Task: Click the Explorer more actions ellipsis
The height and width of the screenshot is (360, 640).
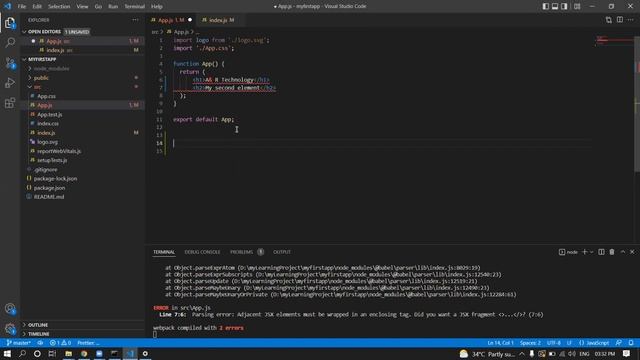Action: click(x=135, y=20)
